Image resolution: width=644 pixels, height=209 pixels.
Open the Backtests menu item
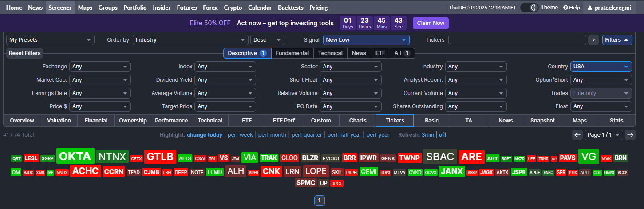coord(290,8)
